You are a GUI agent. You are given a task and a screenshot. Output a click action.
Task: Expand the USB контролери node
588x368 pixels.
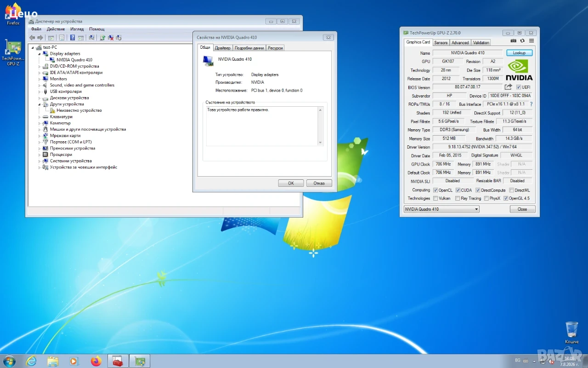pyautogui.click(x=40, y=92)
